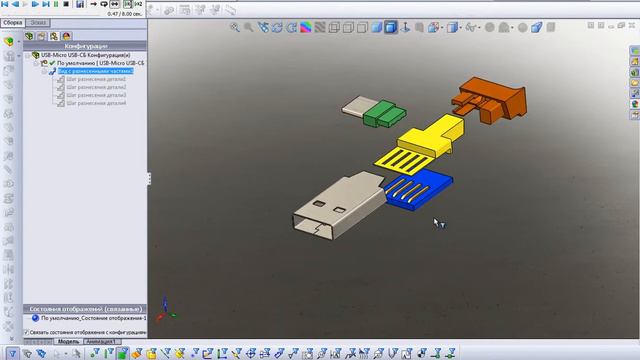Screen dimensions: 640x360
Task: Switch to the Сборка tab
Action: tap(12, 22)
